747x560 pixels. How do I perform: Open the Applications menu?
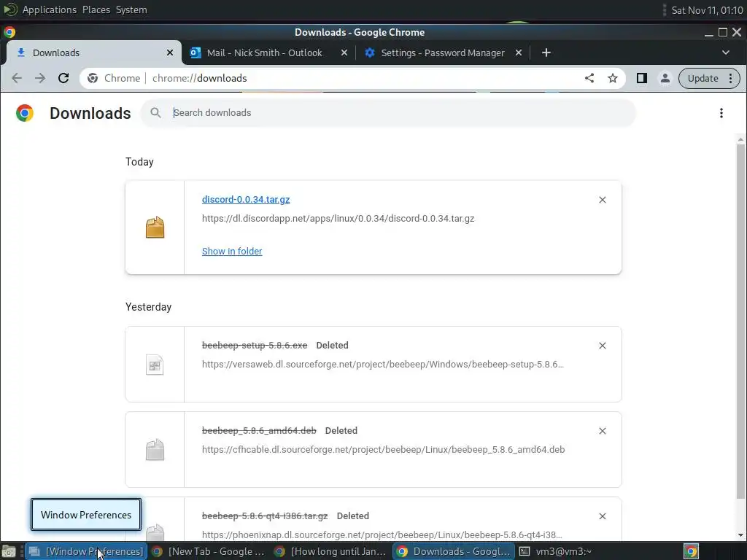click(49, 9)
